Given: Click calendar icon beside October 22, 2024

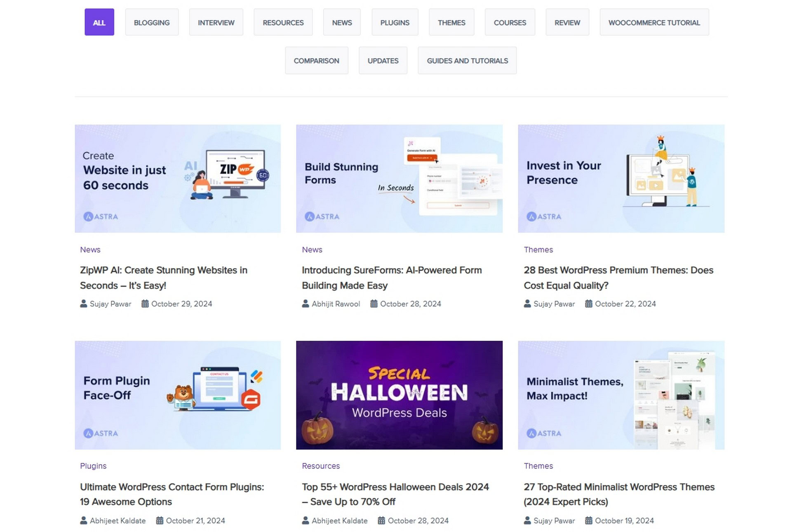Looking at the screenshot, I should pyautogui.click(x=589, y=304).
